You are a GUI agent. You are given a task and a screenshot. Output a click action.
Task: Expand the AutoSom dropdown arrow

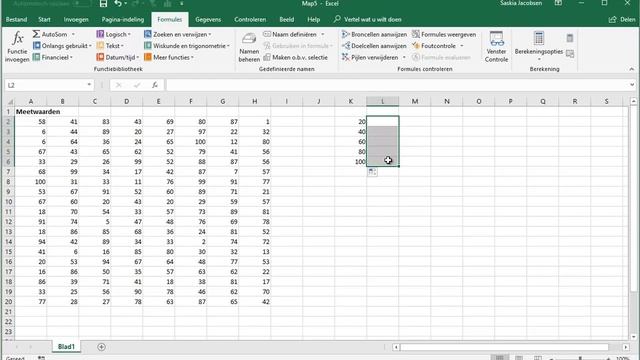[x=73, y=34]
